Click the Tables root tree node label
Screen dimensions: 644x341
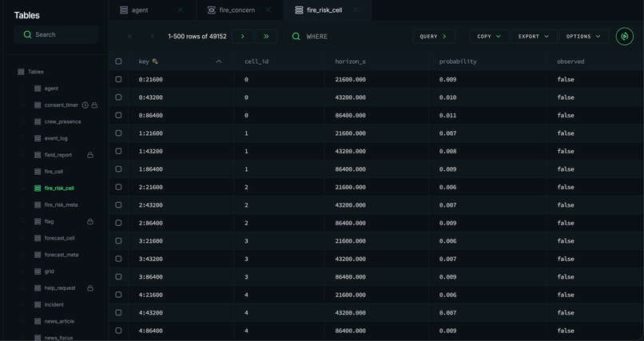click(x=36, y=72)
